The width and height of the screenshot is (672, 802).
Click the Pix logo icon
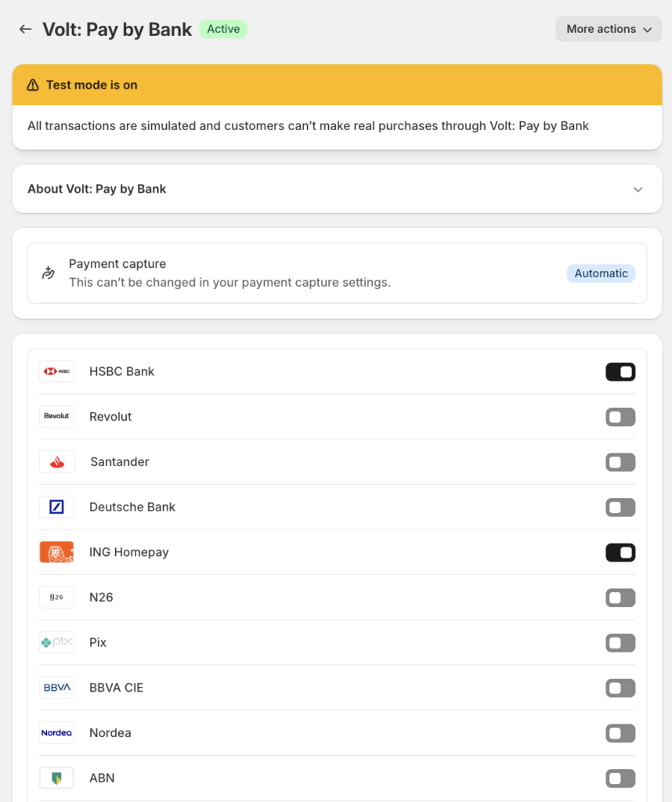coord(56,642)
